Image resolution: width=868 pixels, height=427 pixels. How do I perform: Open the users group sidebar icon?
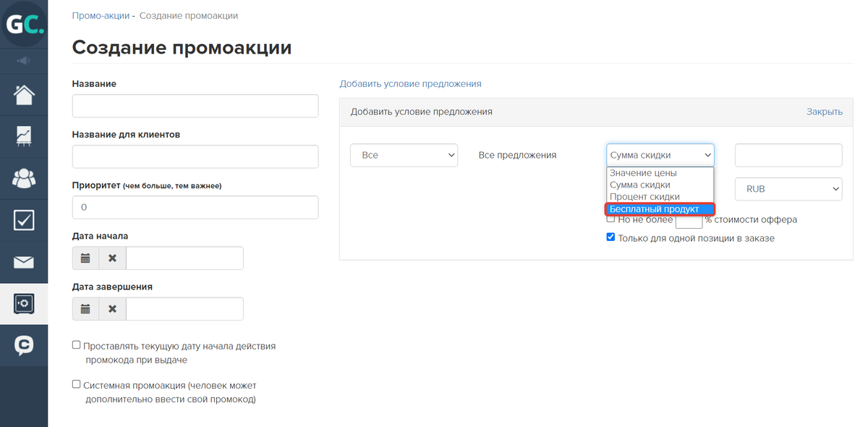click(x=24, y=178)
